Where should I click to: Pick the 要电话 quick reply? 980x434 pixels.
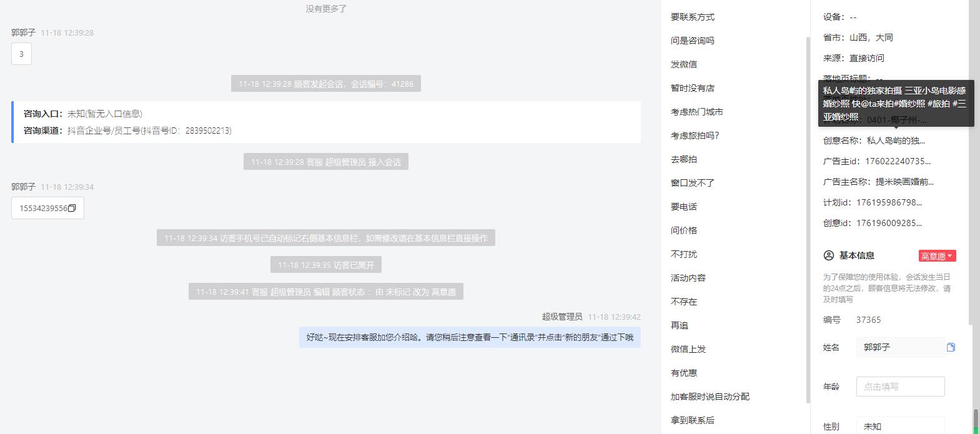684,207
